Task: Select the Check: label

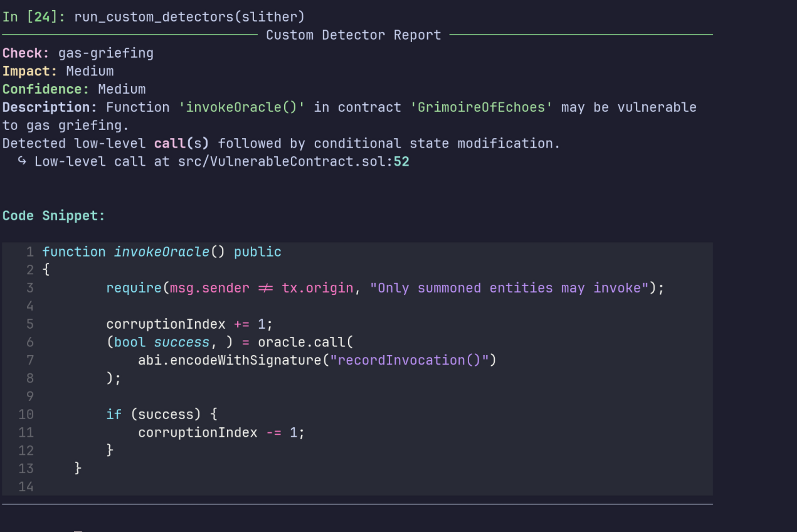Action: pos(25,53)
